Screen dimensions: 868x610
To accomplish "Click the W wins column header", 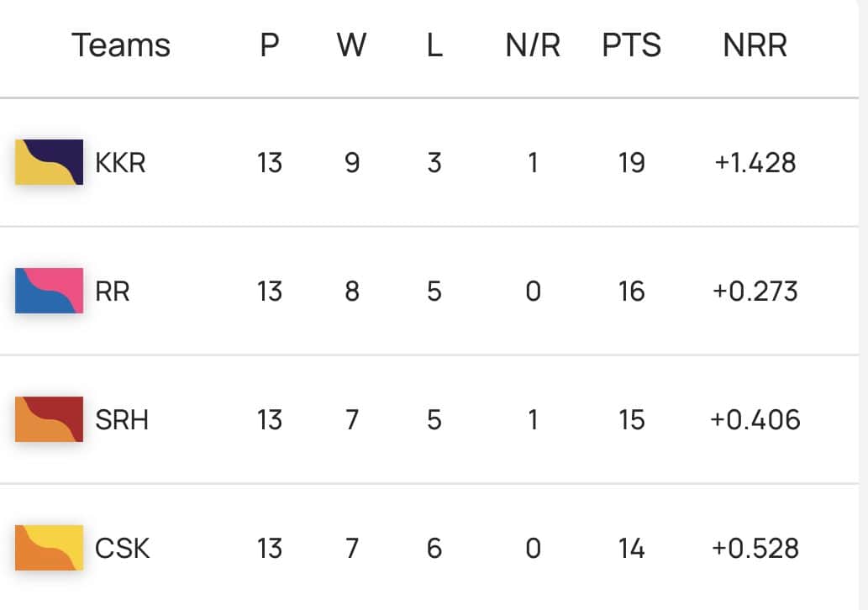I will (351, 45).
